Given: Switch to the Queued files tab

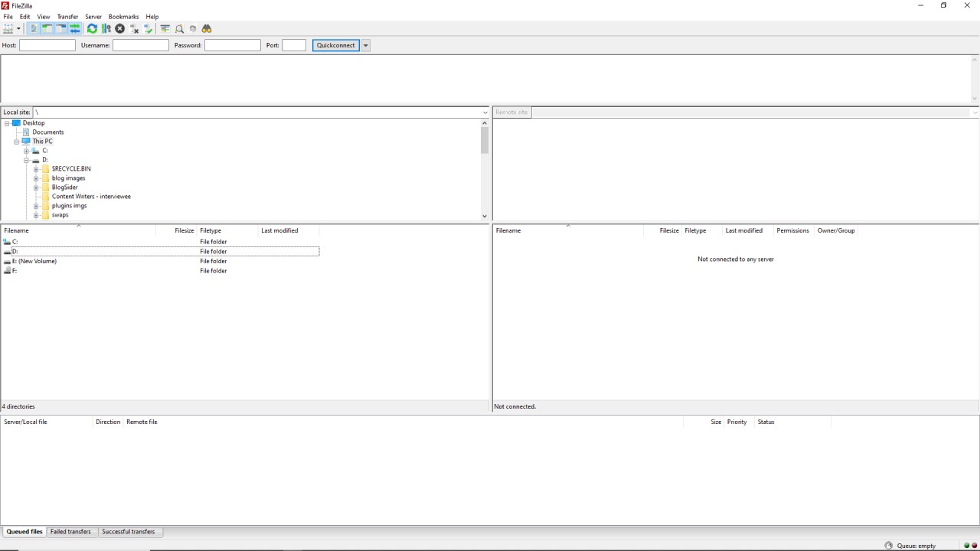Looking at the screenshot, I should 24,531.
